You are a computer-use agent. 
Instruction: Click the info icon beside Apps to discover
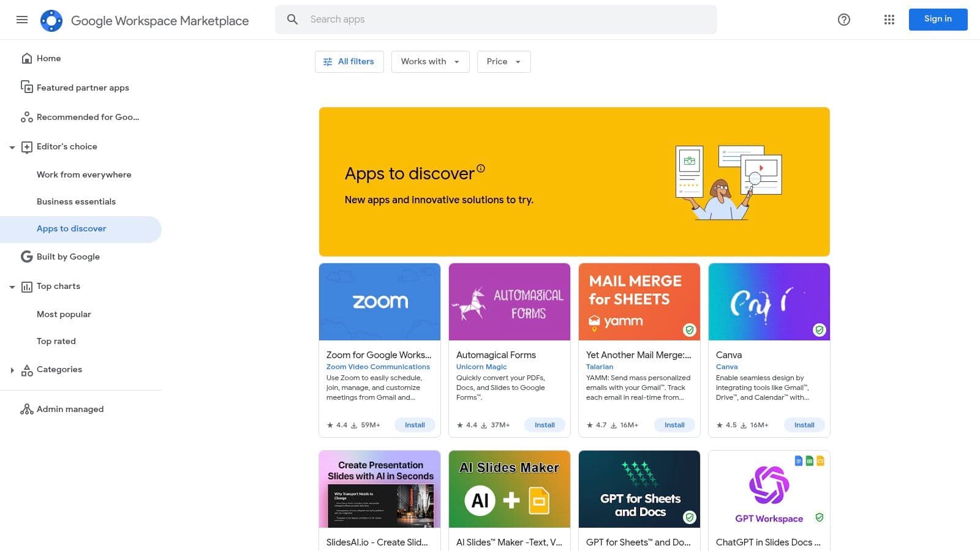point(481,168)
